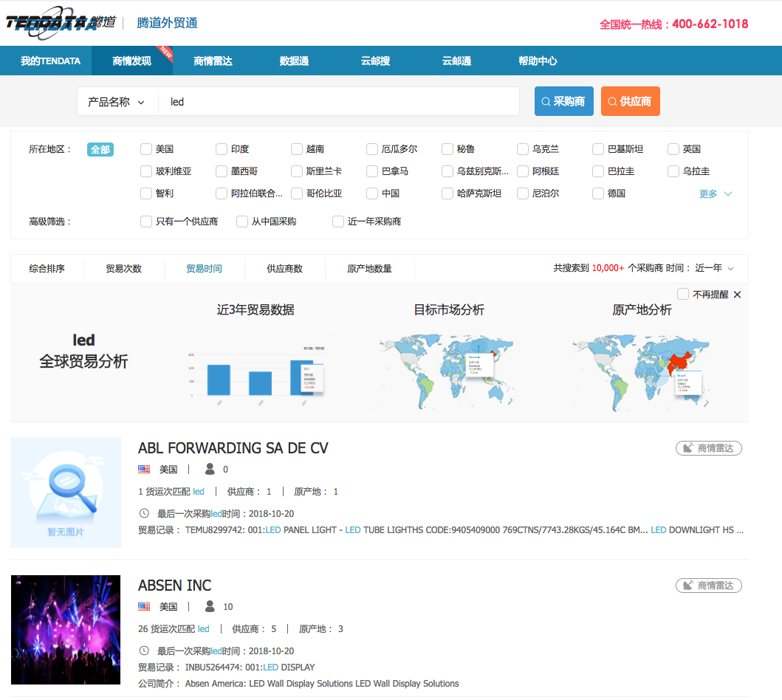This screenshot has width=782, height=700.
Task: Click the contacts person icon for ABSEN INC
Action: 210,606
